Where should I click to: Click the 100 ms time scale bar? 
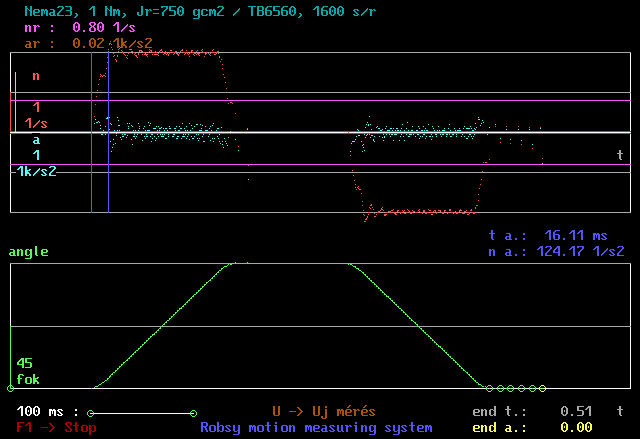pos(141,413)
